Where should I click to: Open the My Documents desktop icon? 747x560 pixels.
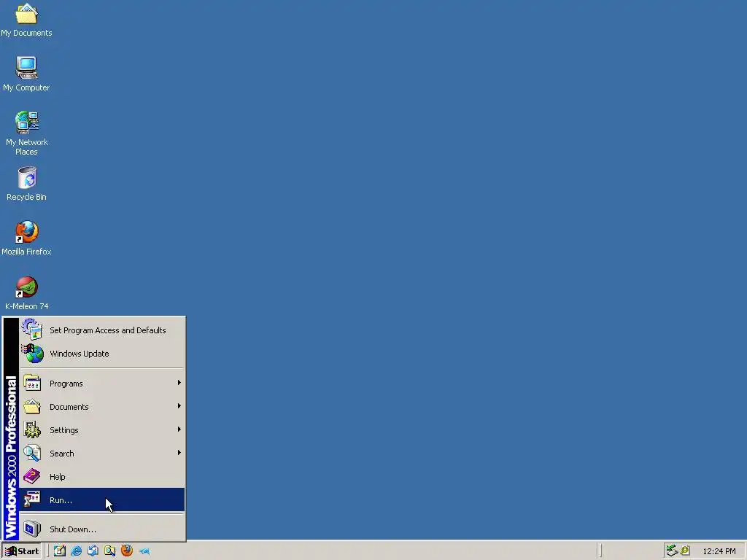[x=27, y=20]
